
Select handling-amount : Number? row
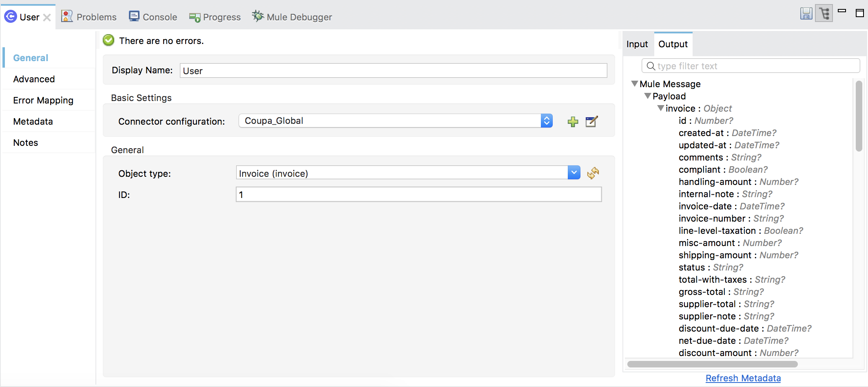738,182
